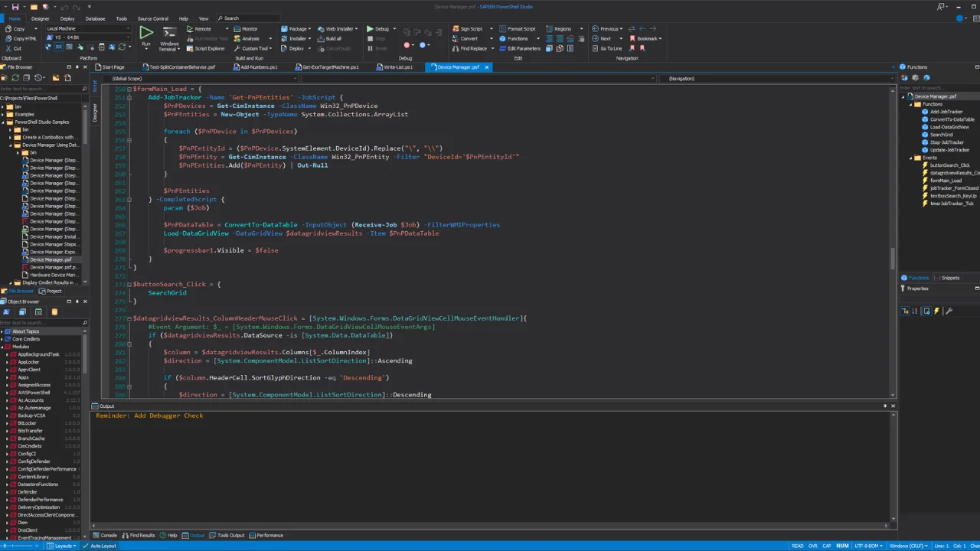Click the lightning events icon in Properties panel
The height and width of the screenshot is (551, 980).
tap(936, 311)
